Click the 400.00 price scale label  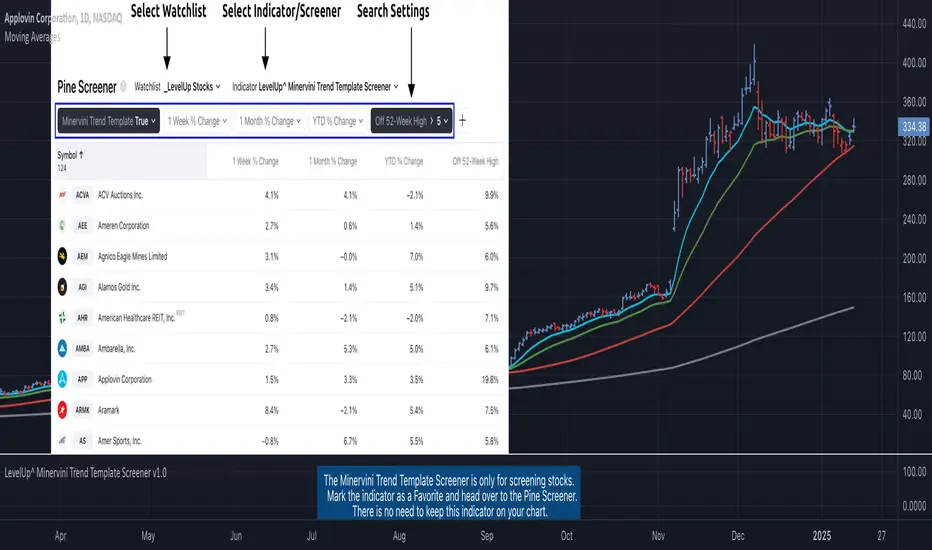915,62
